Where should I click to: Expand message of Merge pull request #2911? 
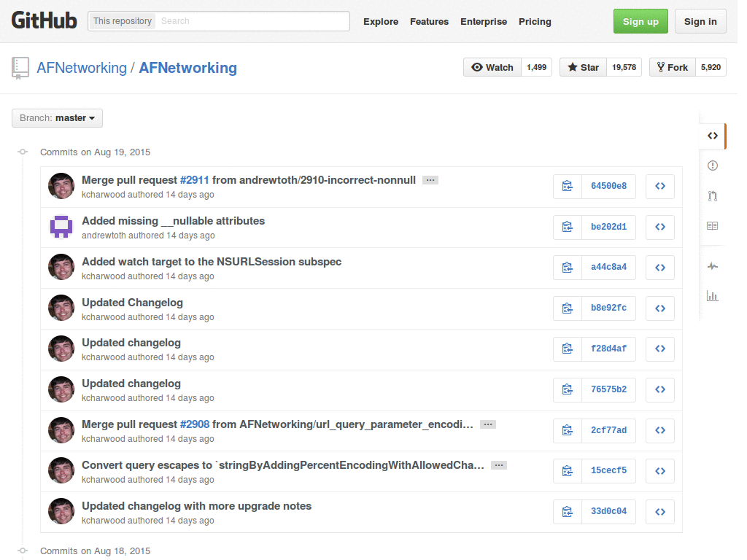tap(430, 181)
